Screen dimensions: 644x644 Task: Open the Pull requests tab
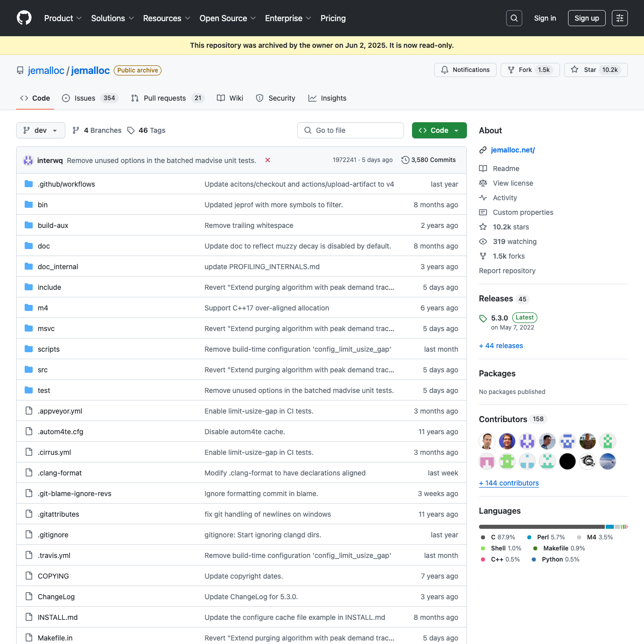pyautogui.click(x=168, y=98)
